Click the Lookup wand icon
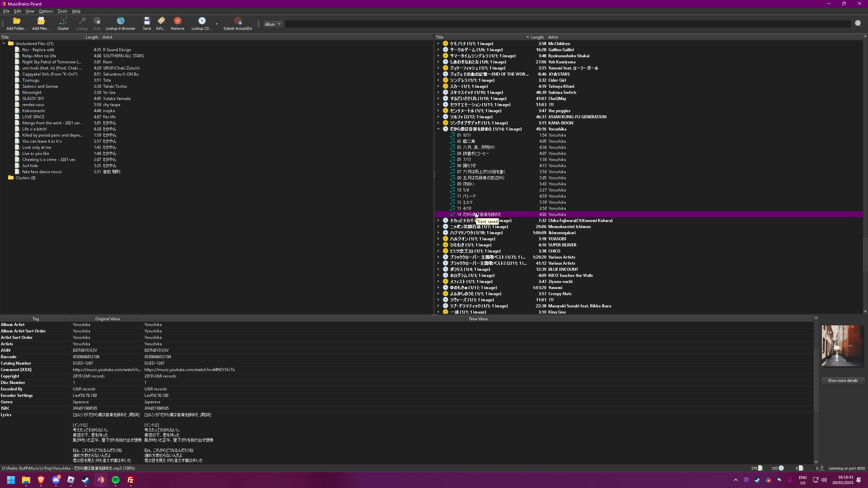This screenshot has height=488, width=868. (82, 21)
